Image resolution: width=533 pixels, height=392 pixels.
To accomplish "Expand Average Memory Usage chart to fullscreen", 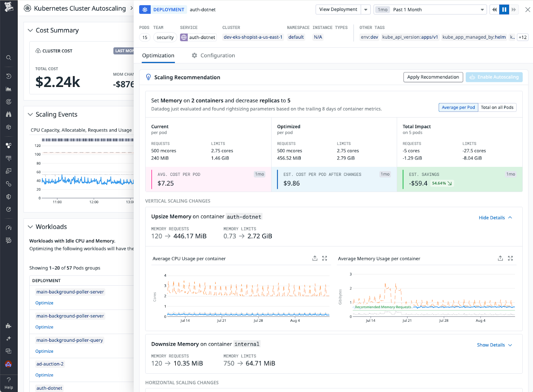I will [510, 258].
